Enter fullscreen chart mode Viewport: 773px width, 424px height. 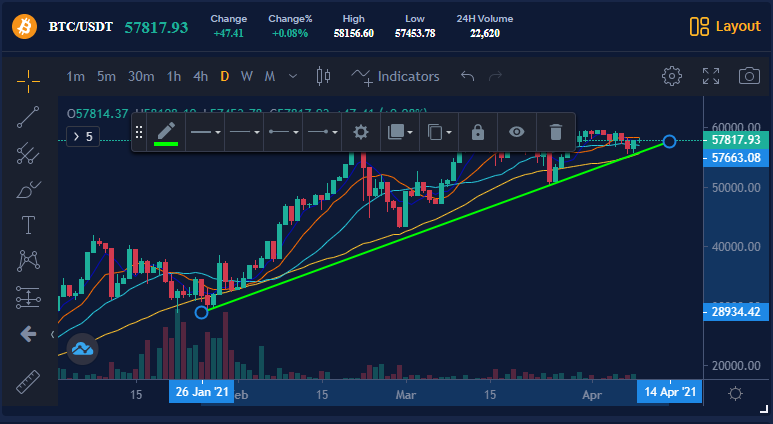pos(711,76)
